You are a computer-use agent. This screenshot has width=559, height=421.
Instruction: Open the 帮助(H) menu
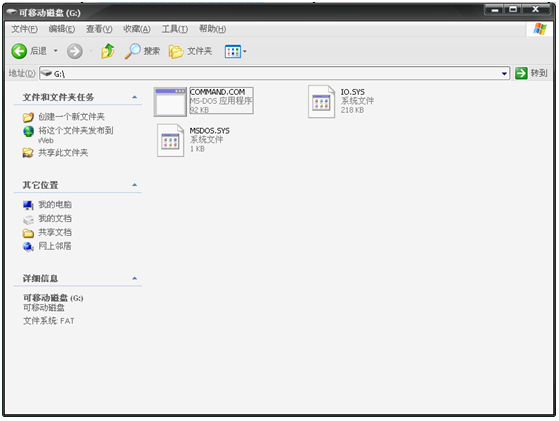point(212,29)
